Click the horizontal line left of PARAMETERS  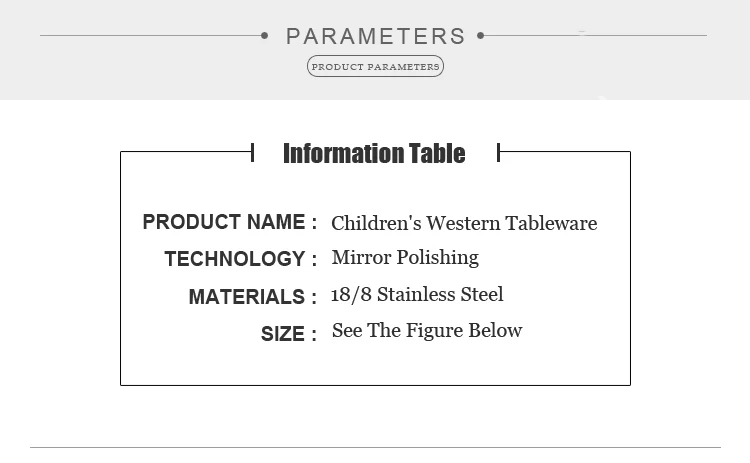tap(150, 36)
